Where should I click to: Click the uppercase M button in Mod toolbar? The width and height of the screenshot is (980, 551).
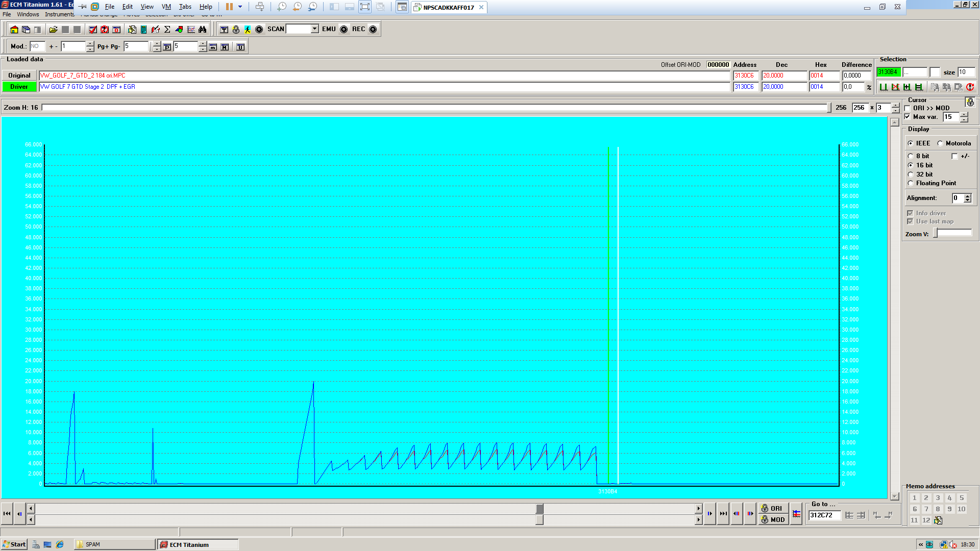225,47
